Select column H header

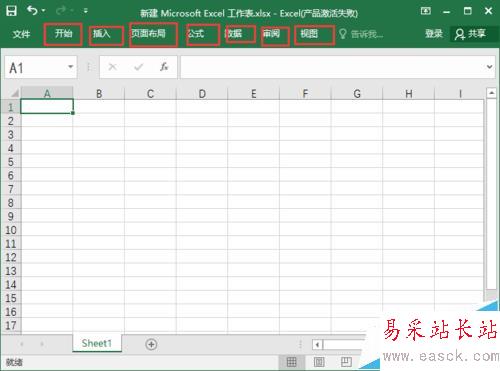409,93
